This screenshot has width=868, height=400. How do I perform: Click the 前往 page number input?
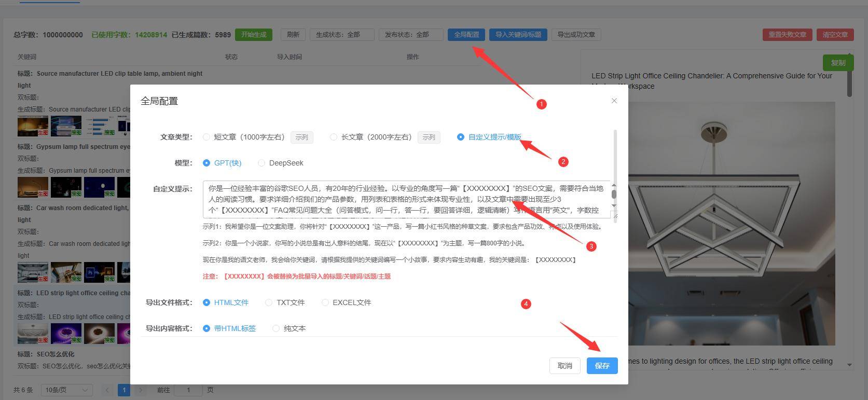point(188,390)
